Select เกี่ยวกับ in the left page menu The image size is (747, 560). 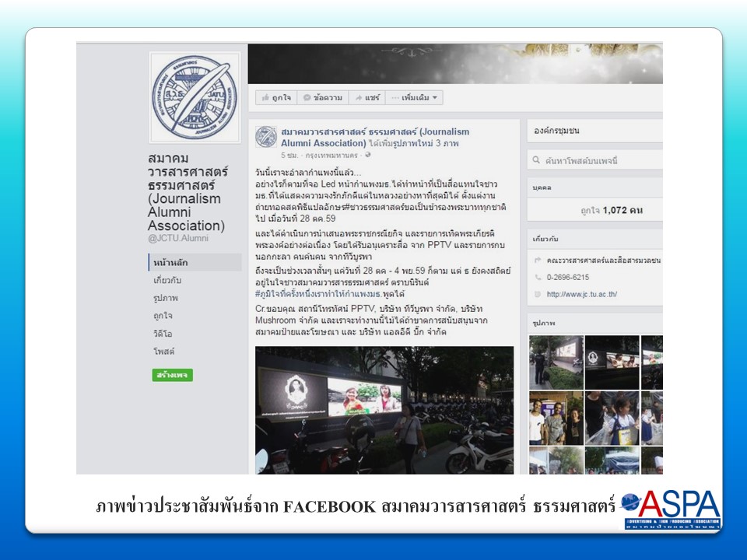pos(167,280)
